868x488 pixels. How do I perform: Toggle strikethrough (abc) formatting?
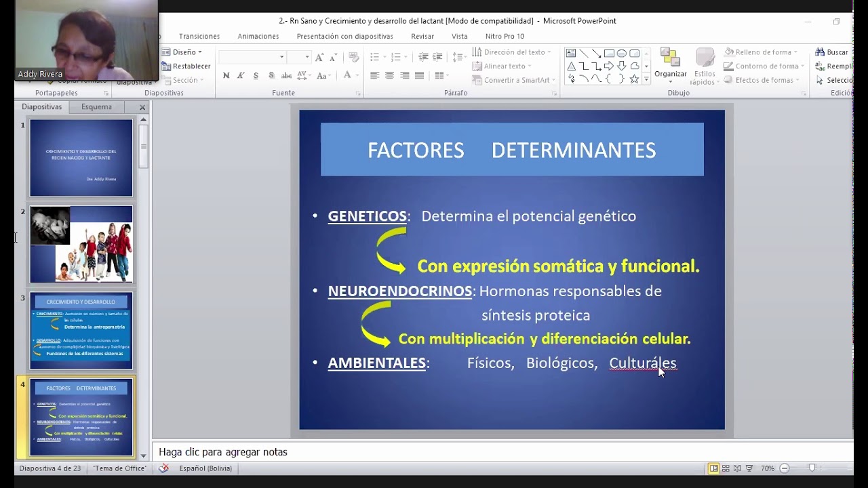286,75
